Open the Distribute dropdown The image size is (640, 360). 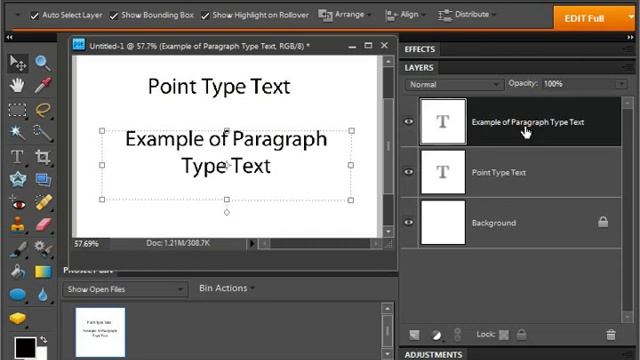point(467,15)
